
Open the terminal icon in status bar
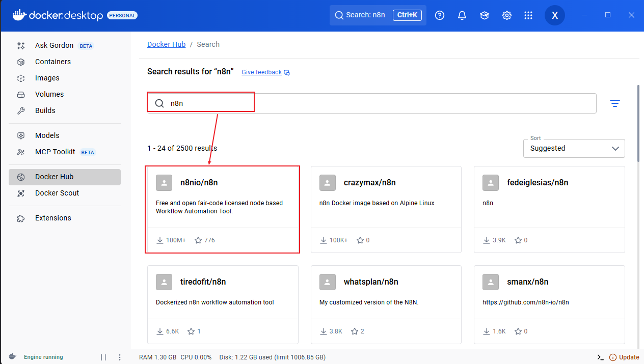click(x=601, y=357)
